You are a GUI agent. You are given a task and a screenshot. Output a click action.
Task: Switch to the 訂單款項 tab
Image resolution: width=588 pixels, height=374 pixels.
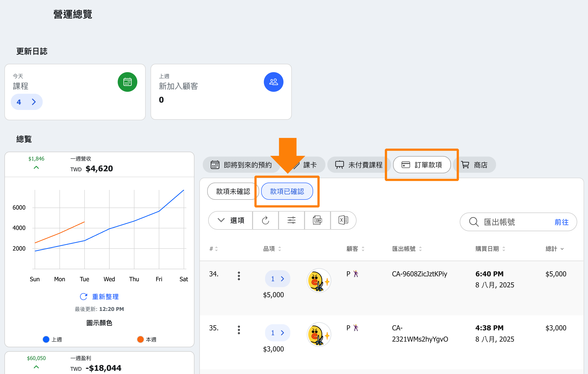(x=422, y=165)
